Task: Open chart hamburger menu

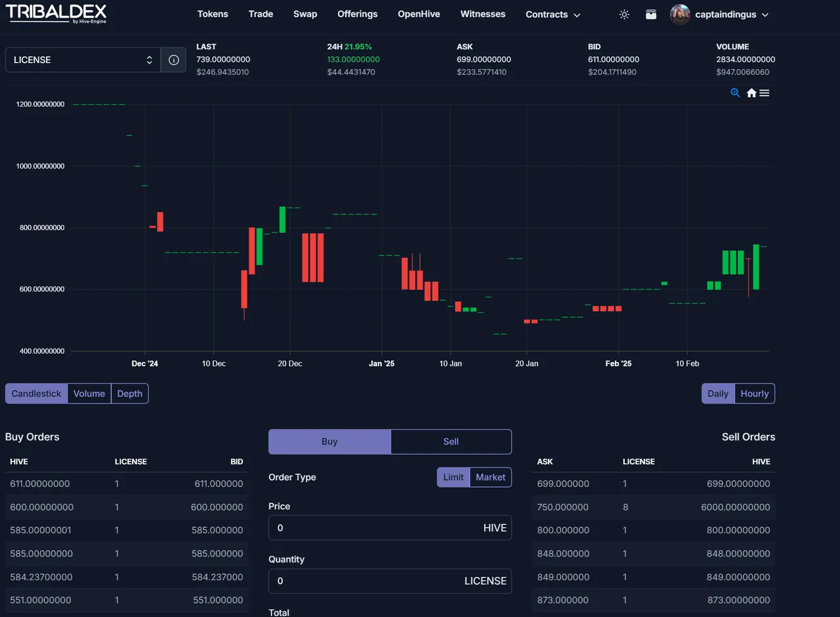Action: click(765, 93)
